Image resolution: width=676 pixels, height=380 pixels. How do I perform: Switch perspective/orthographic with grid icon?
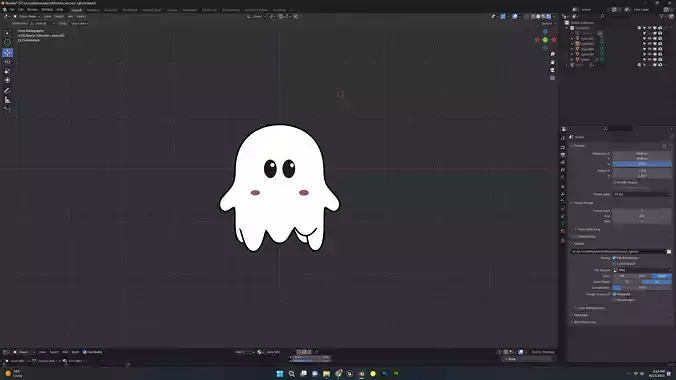click(552, 78)
